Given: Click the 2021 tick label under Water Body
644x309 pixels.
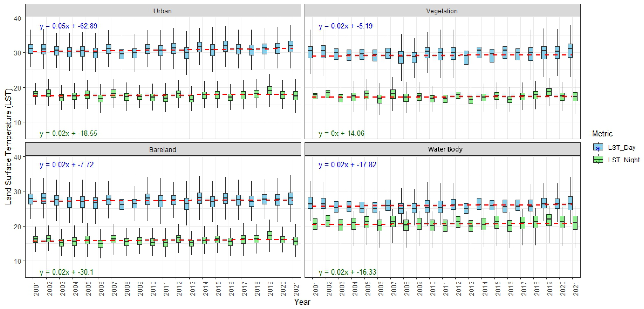Looking at the screenshot, I should click(576, 288).
